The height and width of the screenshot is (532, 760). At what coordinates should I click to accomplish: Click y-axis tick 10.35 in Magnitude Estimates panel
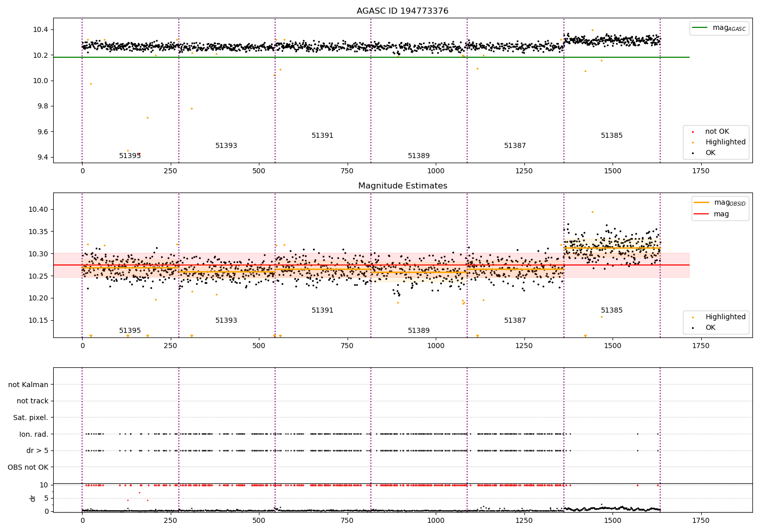click(x=39, y=232)
